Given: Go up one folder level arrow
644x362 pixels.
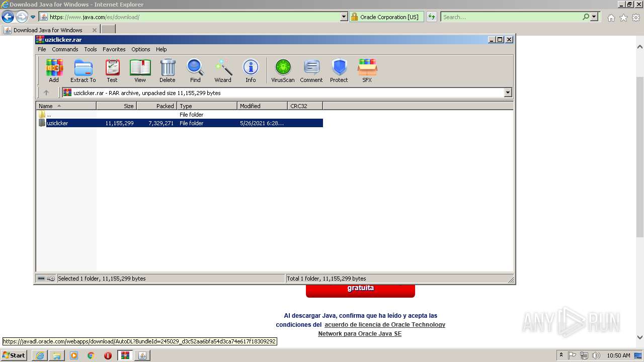Looking at the screenshot, I should pyautogui.click(x=46, y=93).
